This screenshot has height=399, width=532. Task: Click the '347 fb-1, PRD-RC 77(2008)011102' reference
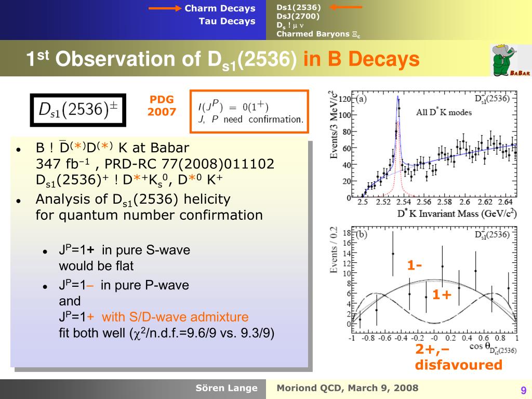coord(155,164)
